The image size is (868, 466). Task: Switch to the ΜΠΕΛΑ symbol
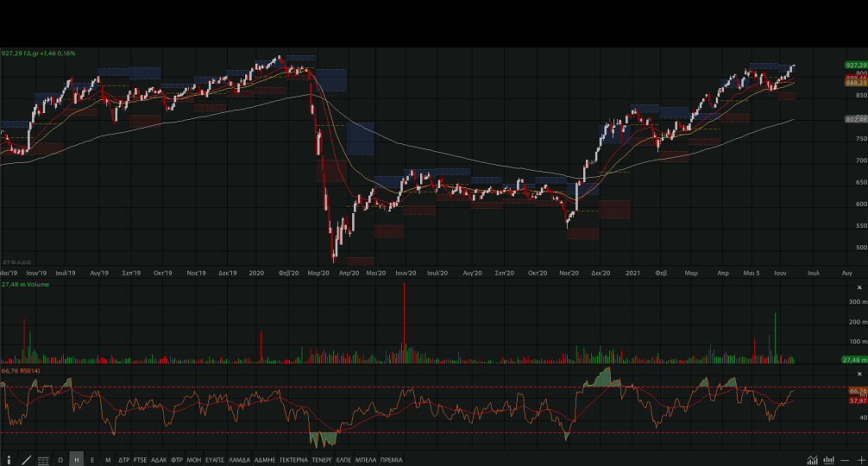point(365,460)
